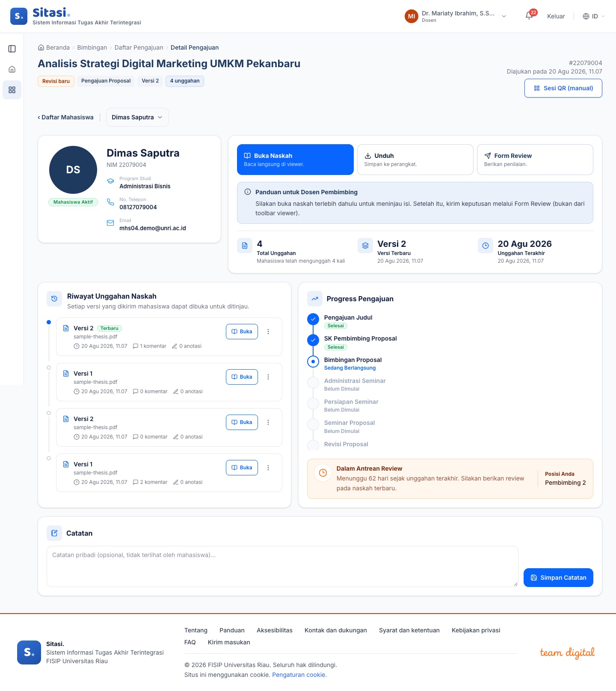Click the Sitasi logo in header
This screenshot has height=691, width=616.
(x=76, y=16)
